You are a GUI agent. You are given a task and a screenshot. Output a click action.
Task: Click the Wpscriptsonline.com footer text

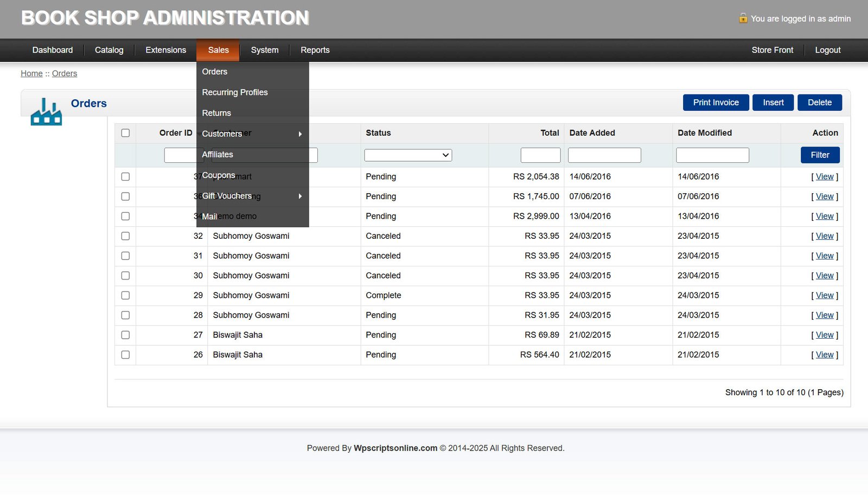coord(395,448)
